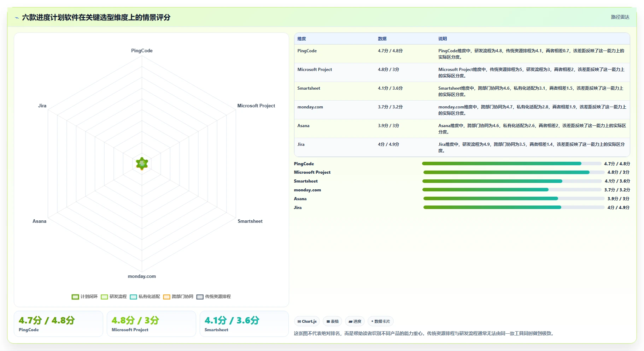644x351 pixels.
Task: Click the Chart.js tag chip
Action: 307,321
